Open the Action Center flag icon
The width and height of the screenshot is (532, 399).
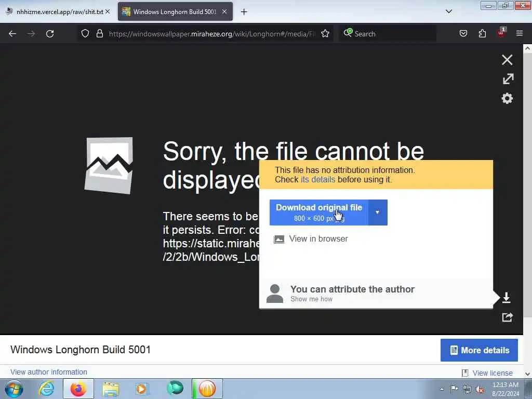click(454, 389)
